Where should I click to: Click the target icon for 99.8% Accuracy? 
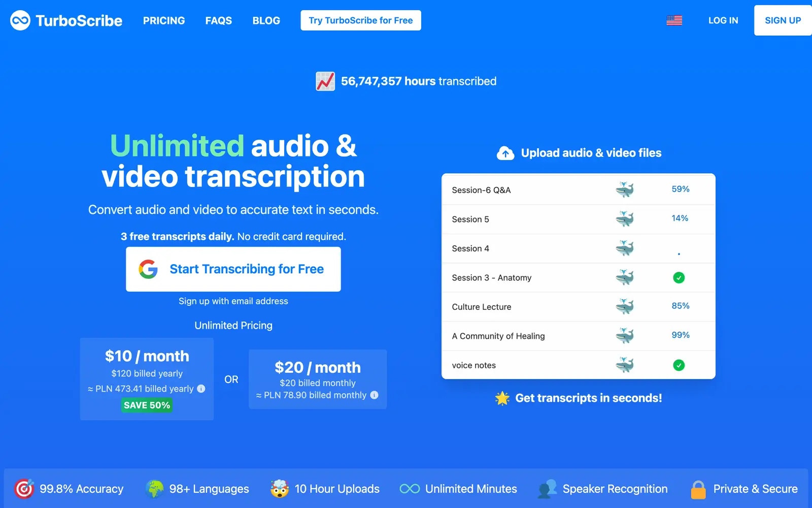point(24,489)
